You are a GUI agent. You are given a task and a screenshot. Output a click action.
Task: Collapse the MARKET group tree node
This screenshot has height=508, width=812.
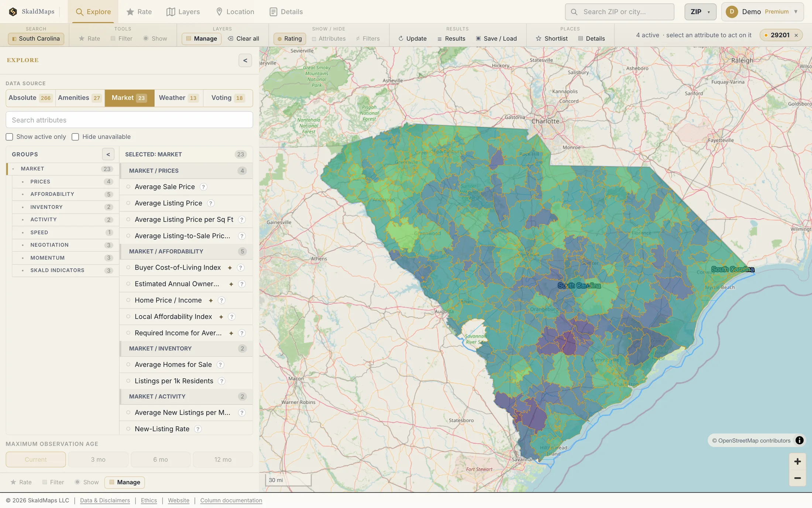point(13,169)
